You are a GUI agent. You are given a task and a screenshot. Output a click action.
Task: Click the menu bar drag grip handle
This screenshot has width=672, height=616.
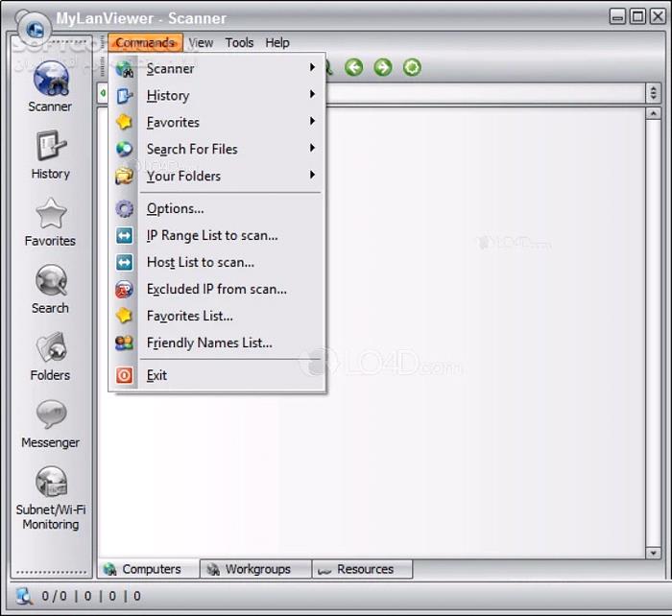click(103, 43)
